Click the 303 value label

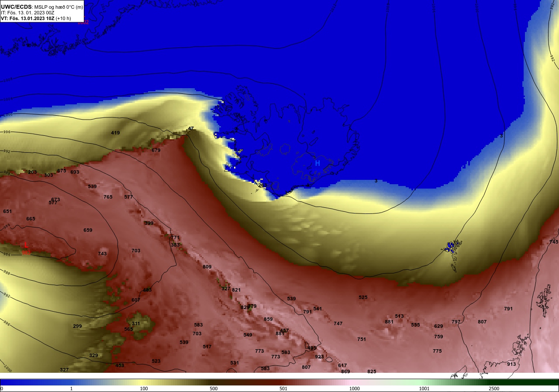click(x=48, y=175)
